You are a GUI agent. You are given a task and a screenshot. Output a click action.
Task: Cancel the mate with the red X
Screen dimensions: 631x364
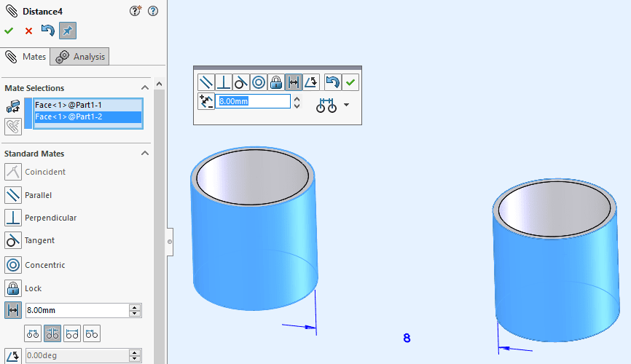click(28, 31)
